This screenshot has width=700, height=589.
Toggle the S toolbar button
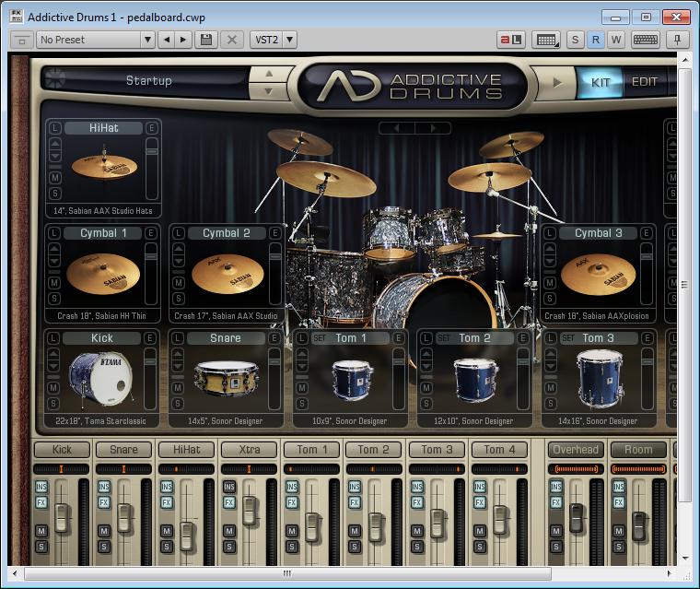click(575, 40)
